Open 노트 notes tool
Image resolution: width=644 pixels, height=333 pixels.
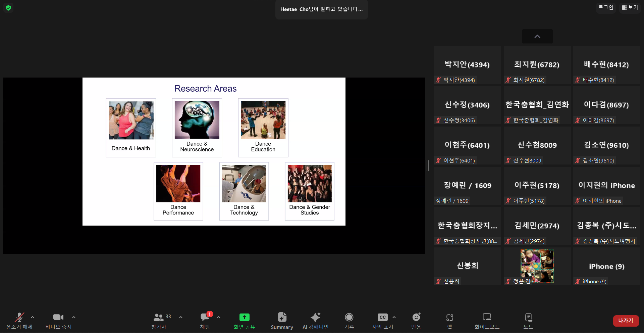(x=528, y=321)
